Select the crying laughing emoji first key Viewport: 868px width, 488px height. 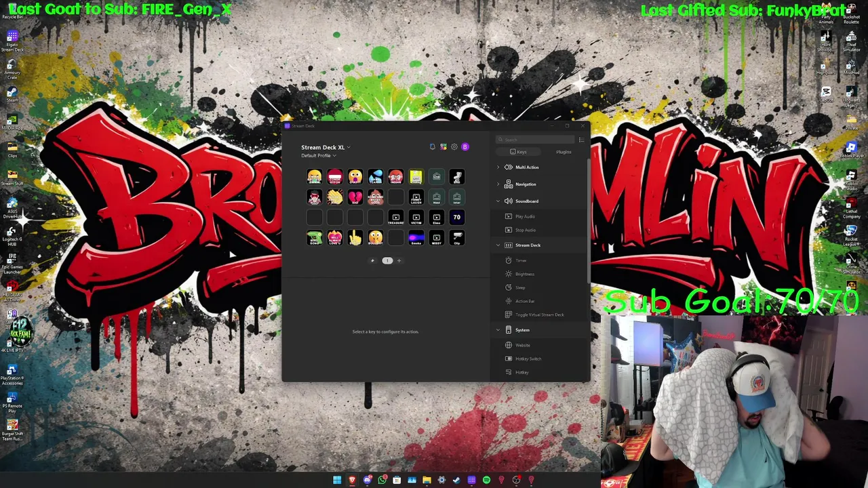(315, 177)
